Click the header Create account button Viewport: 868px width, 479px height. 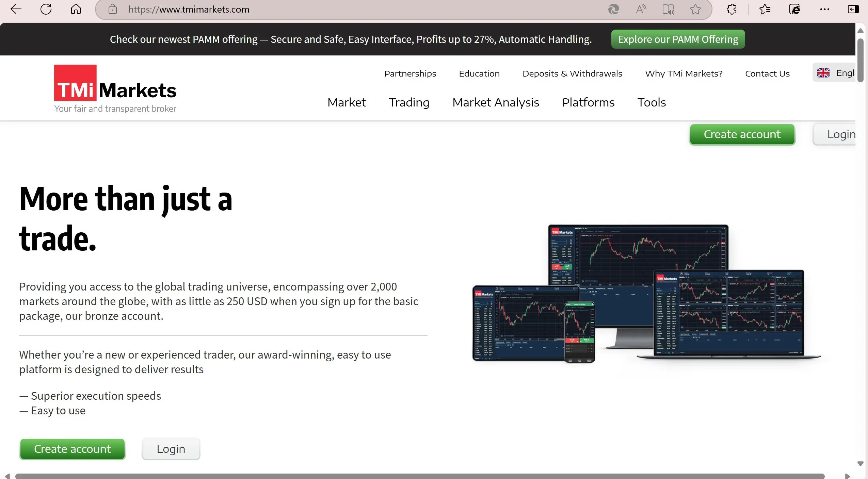coord(742,134)
